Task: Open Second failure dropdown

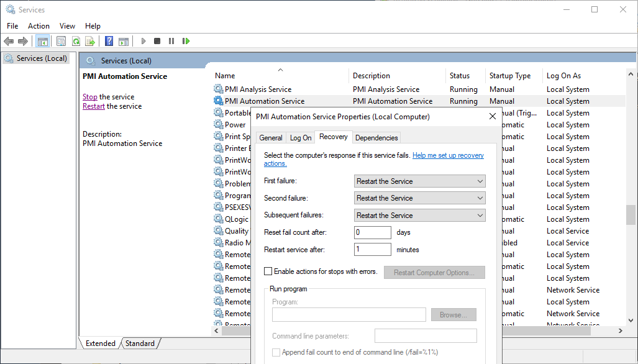Action: click(x=419, y=198)
